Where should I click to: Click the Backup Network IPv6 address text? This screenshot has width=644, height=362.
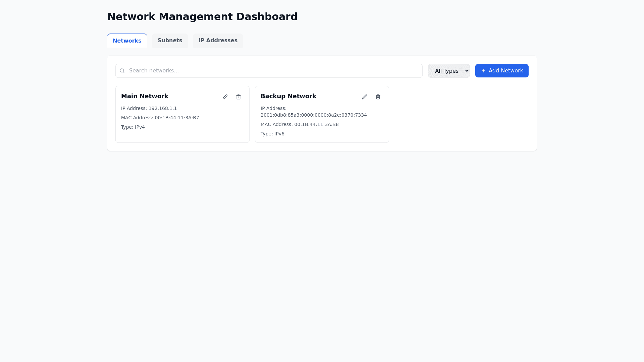tap(313, 115)
